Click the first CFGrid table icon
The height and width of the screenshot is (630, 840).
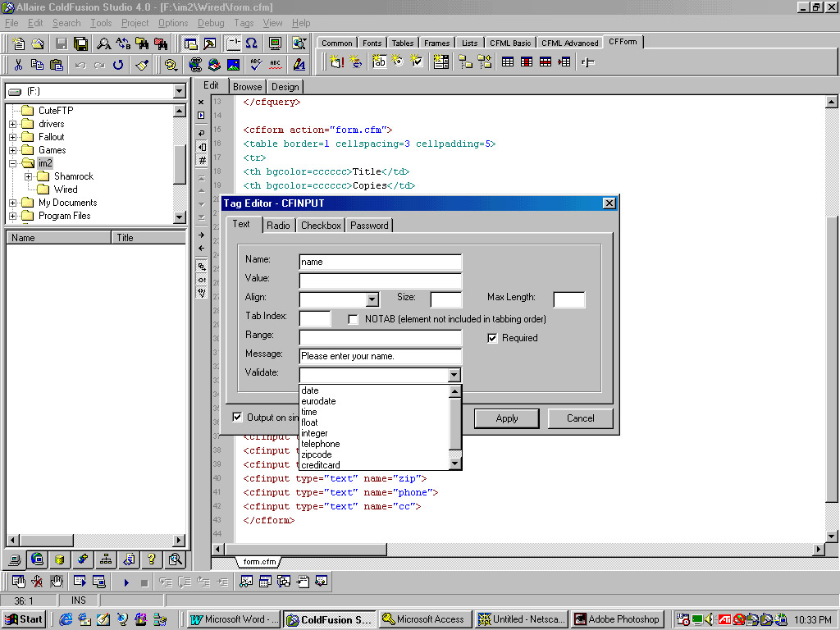[x=507, y=62]
